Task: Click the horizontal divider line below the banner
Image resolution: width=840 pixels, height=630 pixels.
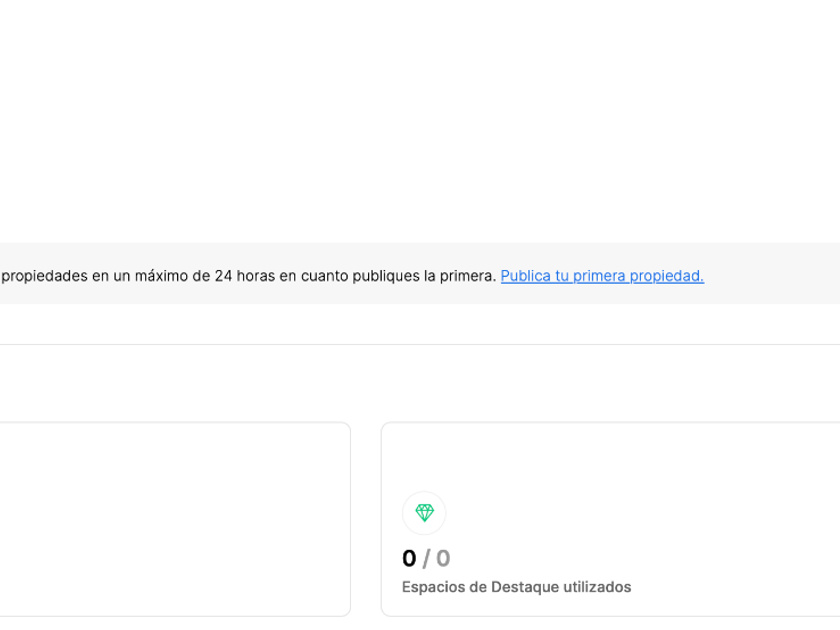Action: pos(420,344)
